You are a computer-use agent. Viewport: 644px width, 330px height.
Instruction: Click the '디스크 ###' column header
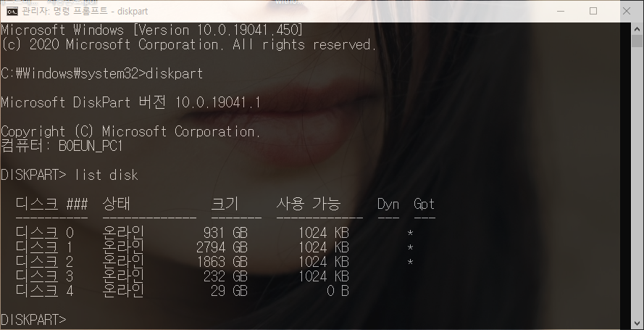coord(51,203)
